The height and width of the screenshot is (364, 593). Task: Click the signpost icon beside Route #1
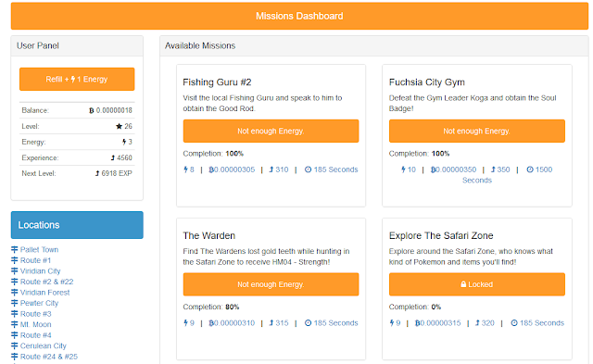coord(15,260)
